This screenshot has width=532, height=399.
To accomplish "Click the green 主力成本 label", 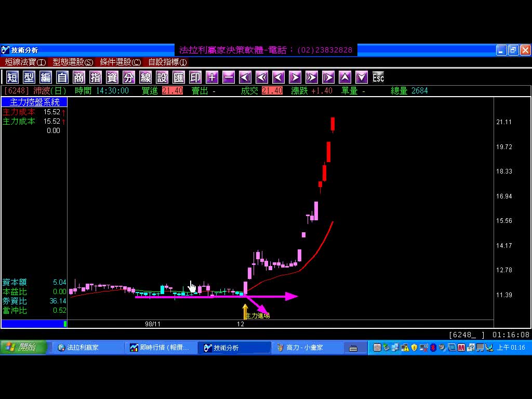I will (19, 121).
